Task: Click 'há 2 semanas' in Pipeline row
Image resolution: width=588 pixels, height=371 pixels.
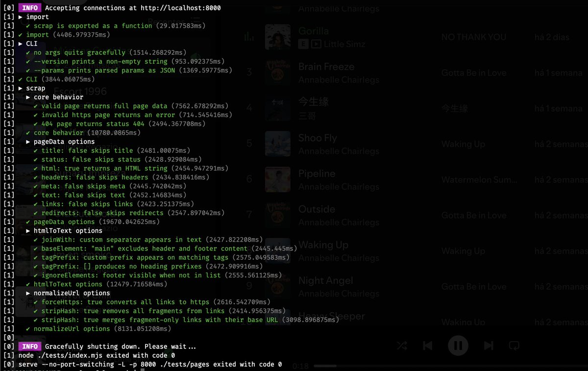Action: (561, 180)
